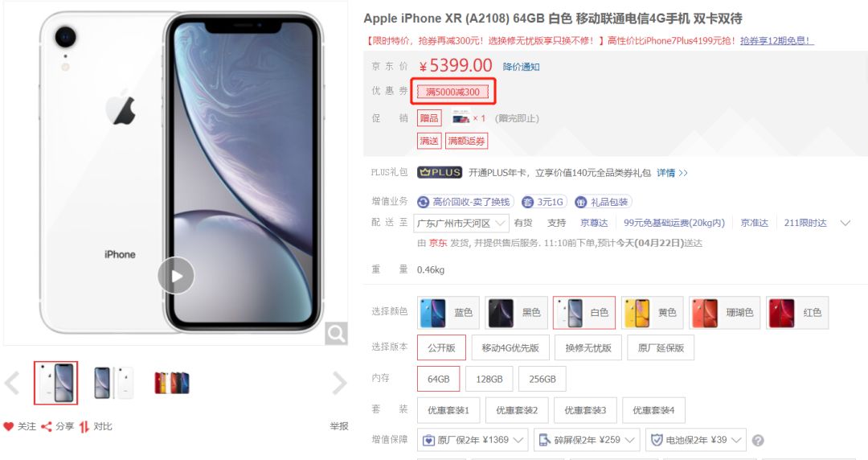
Task: Select the 优惠套装4 bundle tab
Action: point(653,410)
